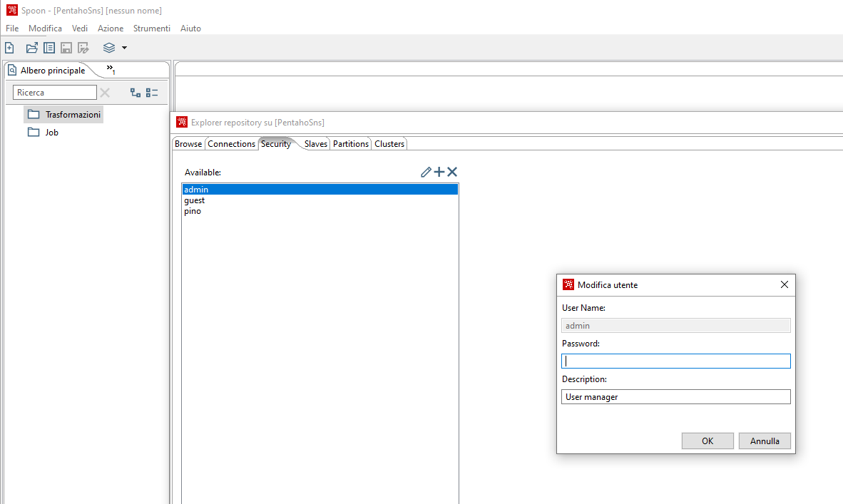The width and height of the screenshot is (843, 504).
Task: Click inside the Password field
Action: coord(675,361)
